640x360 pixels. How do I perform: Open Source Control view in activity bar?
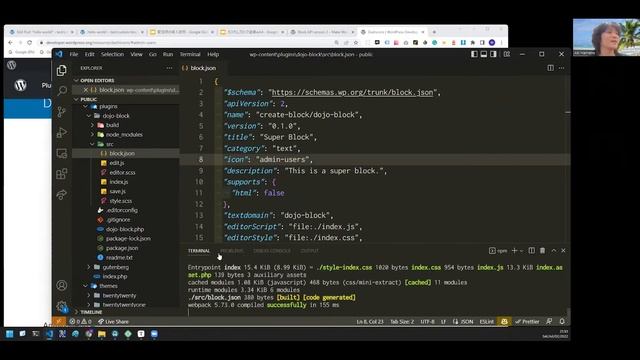[62, 111]
